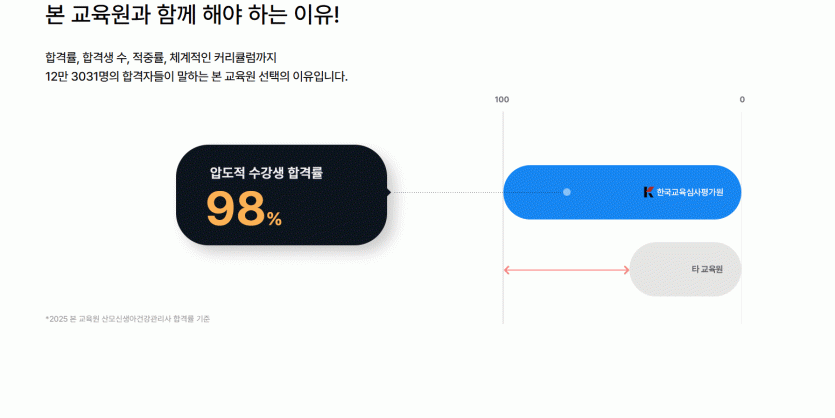Screen dimensions: 835x418
Task: Click the '12만 3031명의 합격자들이' description line
Action: click(x=197, y=77)
